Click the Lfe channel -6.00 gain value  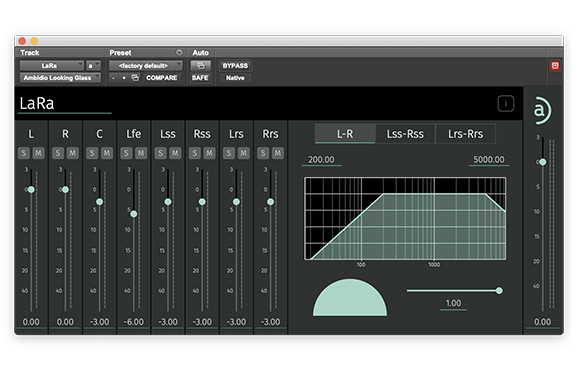(134, 322)
